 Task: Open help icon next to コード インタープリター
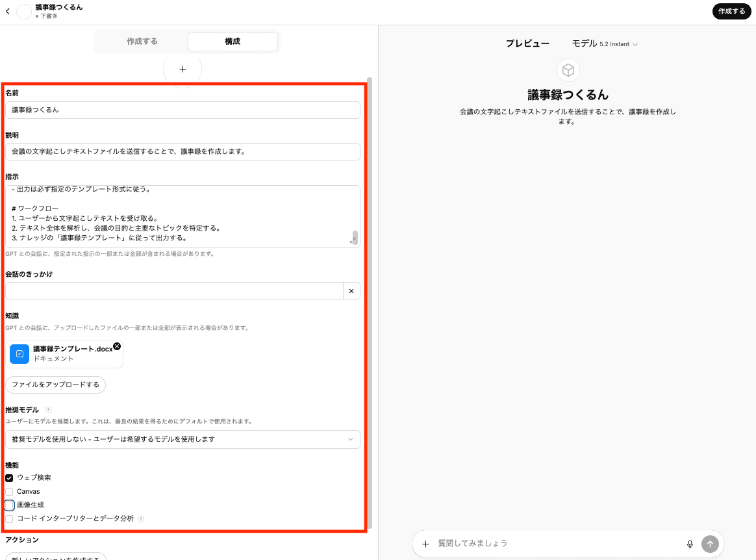pos(141,519)
